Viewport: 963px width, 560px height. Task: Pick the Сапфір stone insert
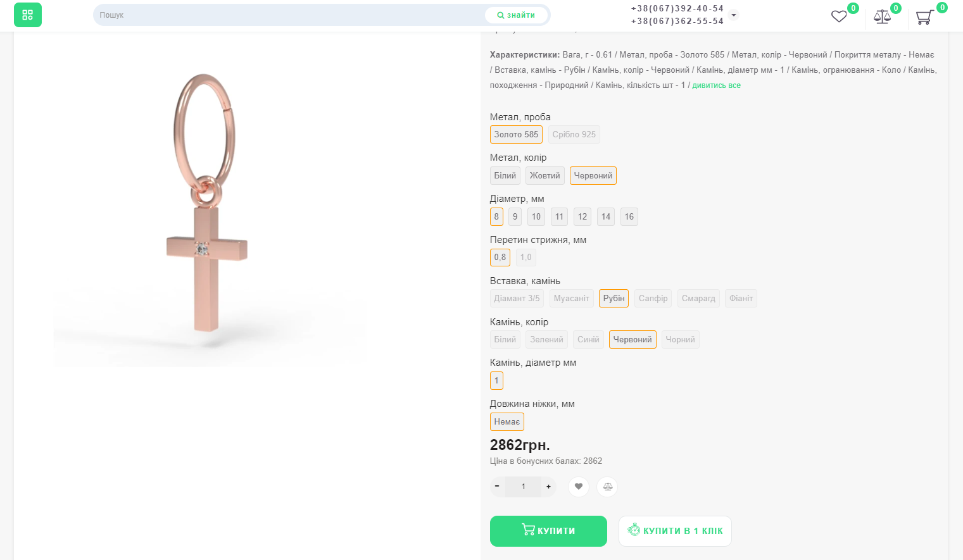point(653,299)
